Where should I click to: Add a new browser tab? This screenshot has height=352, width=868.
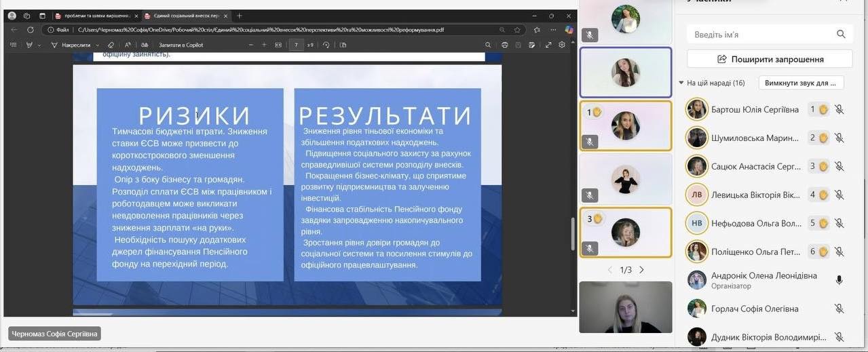239,16
